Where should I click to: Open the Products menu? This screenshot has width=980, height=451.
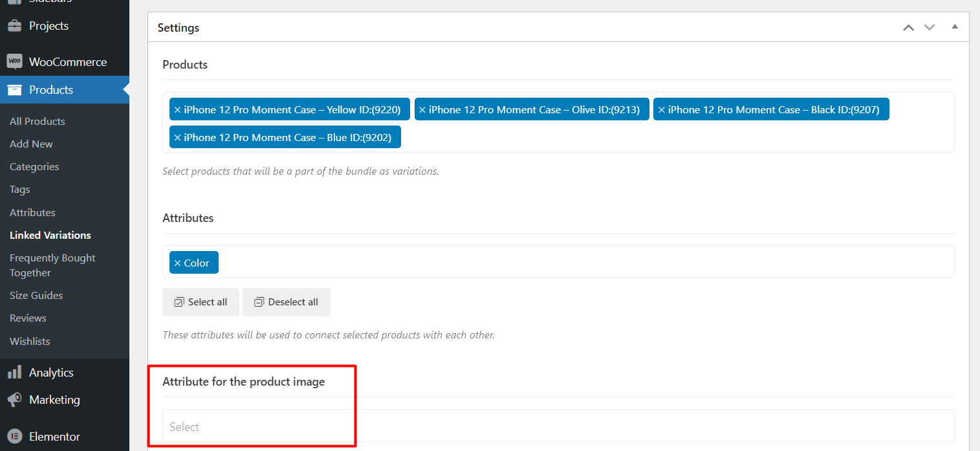[x=65, y=90]
